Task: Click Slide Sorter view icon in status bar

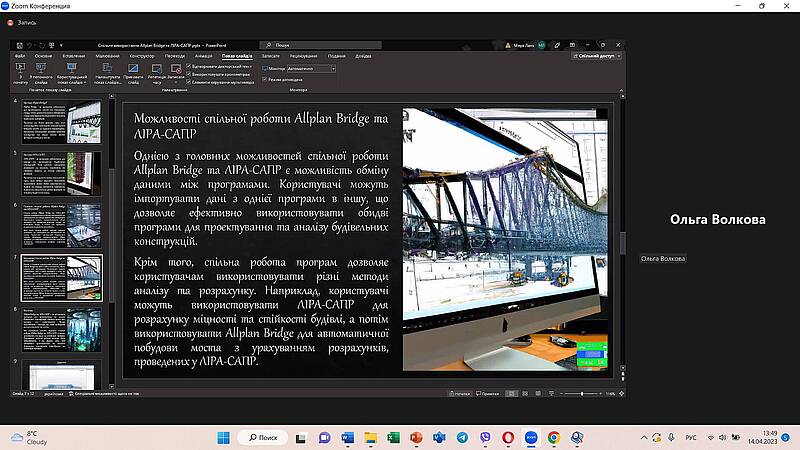Action: pos(525,393)
